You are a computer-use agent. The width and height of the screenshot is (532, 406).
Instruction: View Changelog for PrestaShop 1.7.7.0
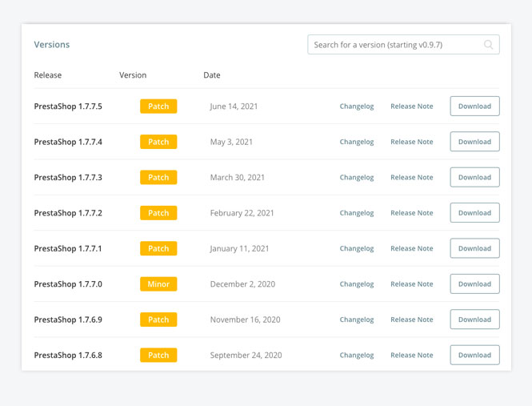click(357, 284)
